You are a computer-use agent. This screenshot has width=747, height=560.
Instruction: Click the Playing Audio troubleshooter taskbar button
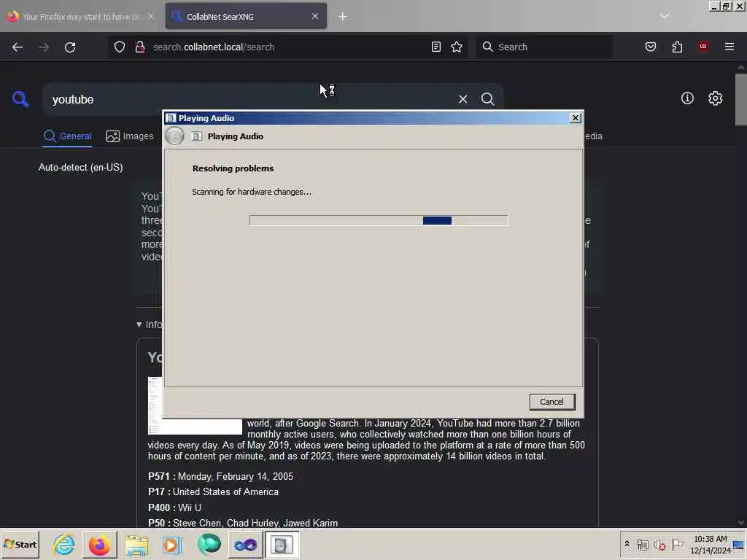click(282, 544)
